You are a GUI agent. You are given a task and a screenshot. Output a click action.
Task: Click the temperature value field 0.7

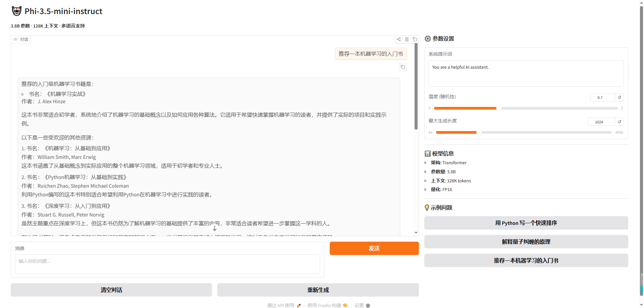602,98
